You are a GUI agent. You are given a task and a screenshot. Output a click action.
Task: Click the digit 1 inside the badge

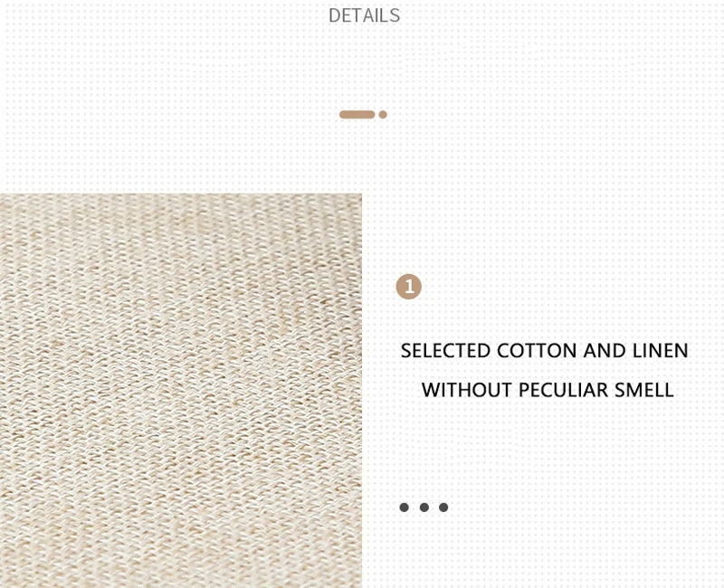pyautogui.click(x=409, y=287)
